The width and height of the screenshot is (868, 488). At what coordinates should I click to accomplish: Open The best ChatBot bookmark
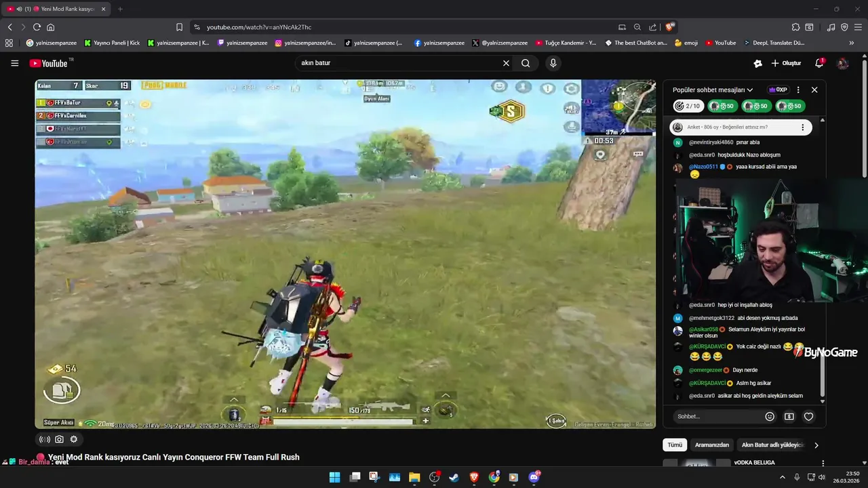pyautogui.click(x=636, y=43)
